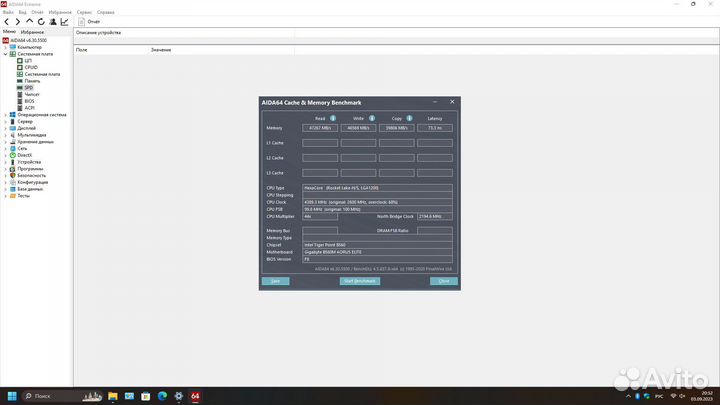
Task: Click the Write info icon in benchmark
Action: [x=372, y=118]
